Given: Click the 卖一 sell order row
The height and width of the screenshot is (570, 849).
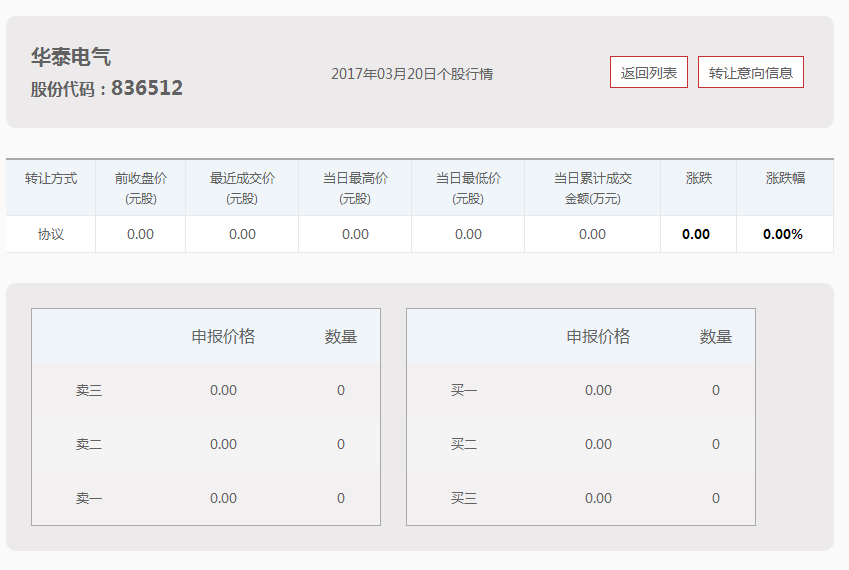Looking at the screenshot, I should coord(206,498).
